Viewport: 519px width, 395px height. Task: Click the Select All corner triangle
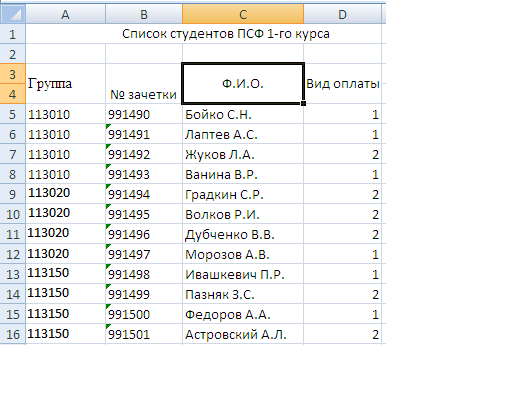(13, 14)
